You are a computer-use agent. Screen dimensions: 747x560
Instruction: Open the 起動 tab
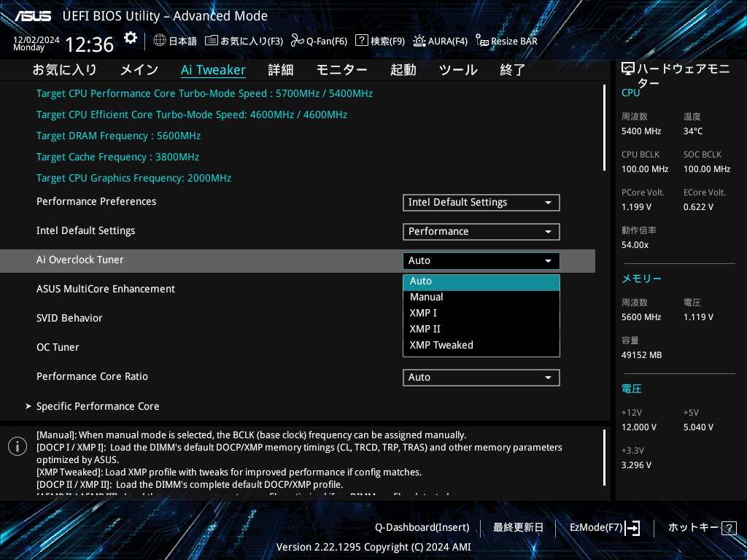pos(403,70)
